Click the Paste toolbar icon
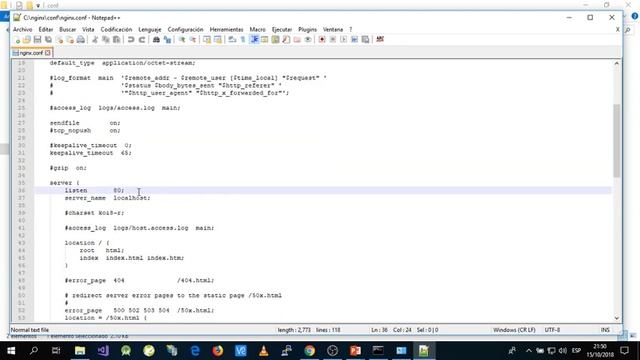The image size is (640, 360). click(x=116, y=40)
